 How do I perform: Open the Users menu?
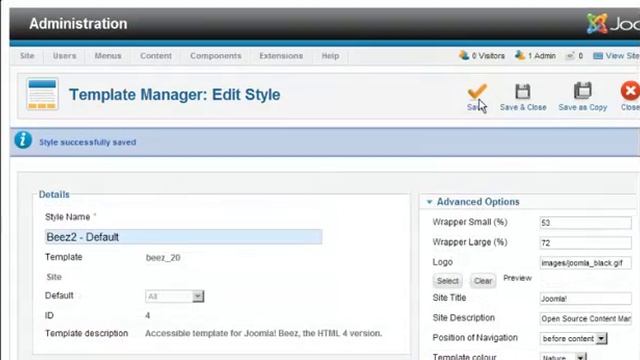click(x=64, y=56)
